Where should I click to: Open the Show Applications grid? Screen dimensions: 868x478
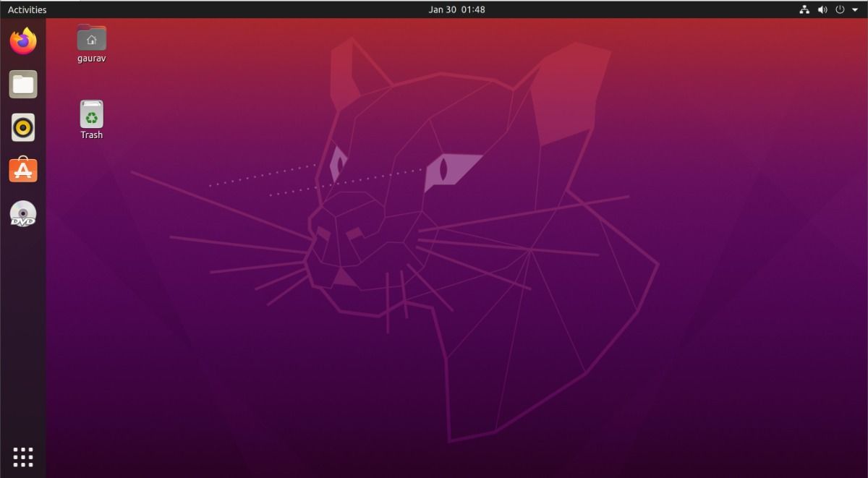tap(22, 457)
